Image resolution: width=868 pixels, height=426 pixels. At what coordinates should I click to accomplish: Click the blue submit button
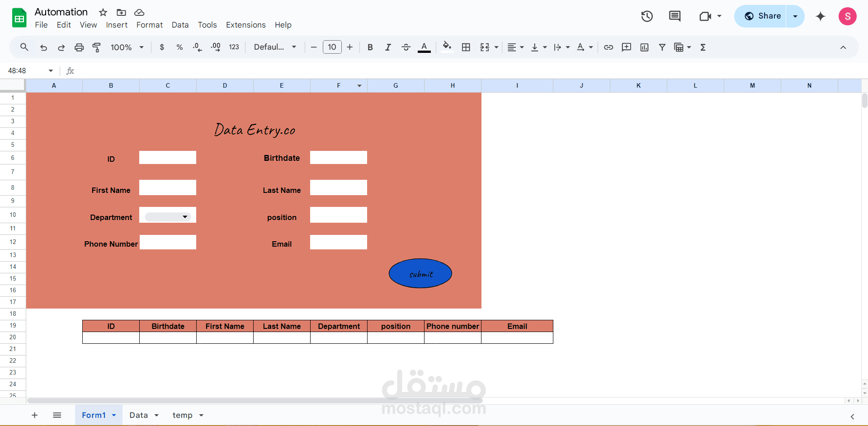[x=420, y=273]
